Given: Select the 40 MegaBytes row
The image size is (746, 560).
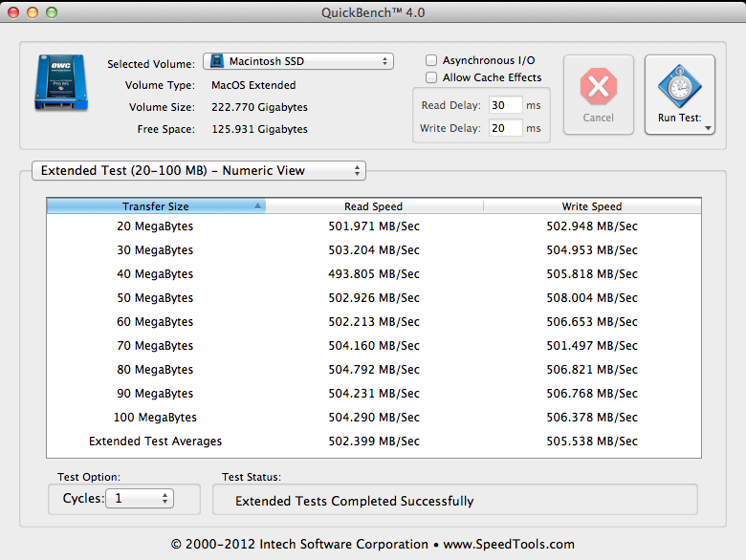Looking at the screenshot, I should [x=374, y=274].
